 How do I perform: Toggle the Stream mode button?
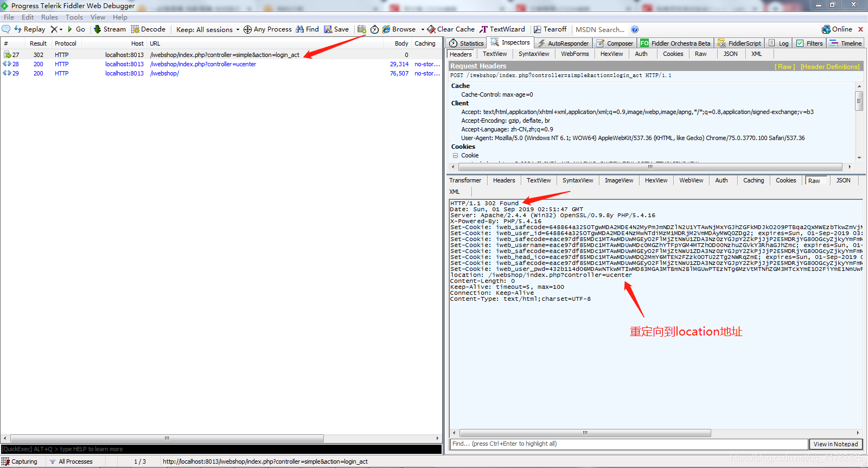(x=110, y=29)
